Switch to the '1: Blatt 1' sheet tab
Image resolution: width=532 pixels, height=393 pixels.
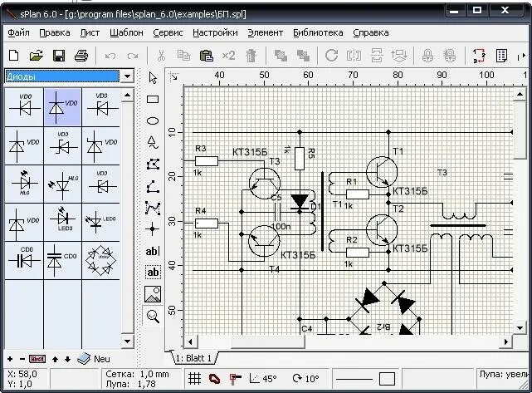tap(193, 358)
